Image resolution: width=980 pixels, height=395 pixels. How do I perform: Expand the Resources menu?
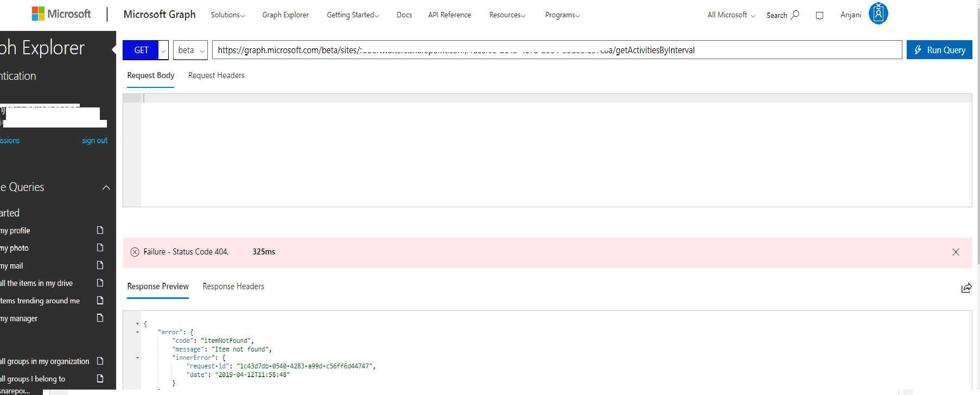point(507,15)
